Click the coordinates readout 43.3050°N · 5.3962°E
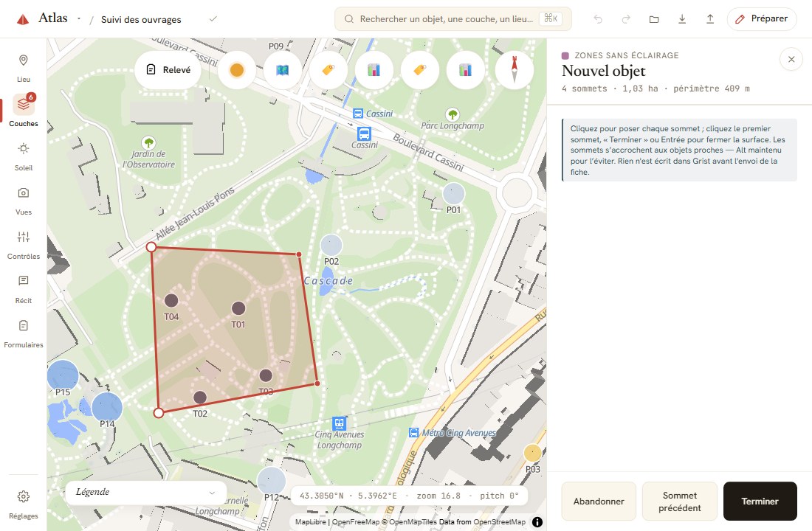The width and height of the screenshot is (812, 531). point(348,496)
